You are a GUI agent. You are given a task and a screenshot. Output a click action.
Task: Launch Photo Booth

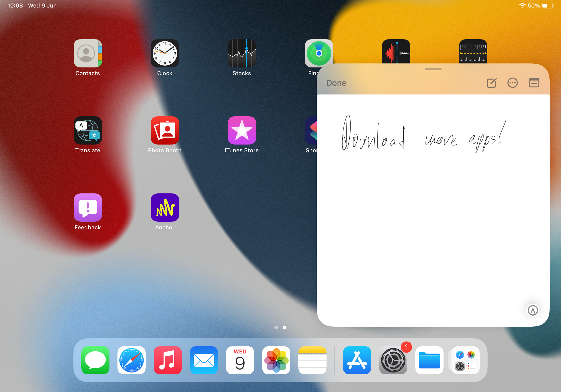click(x=165, y=130)
